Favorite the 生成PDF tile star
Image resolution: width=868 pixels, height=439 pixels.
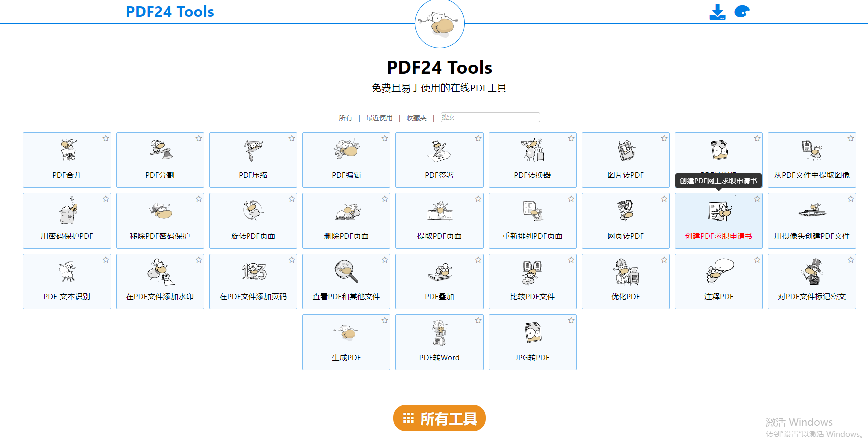385,320
